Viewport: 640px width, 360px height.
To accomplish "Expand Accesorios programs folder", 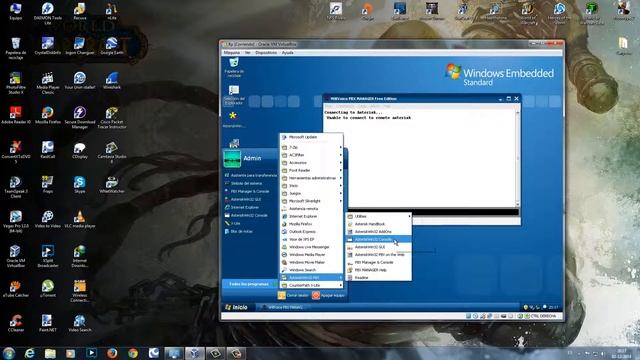I will (311, 163).
